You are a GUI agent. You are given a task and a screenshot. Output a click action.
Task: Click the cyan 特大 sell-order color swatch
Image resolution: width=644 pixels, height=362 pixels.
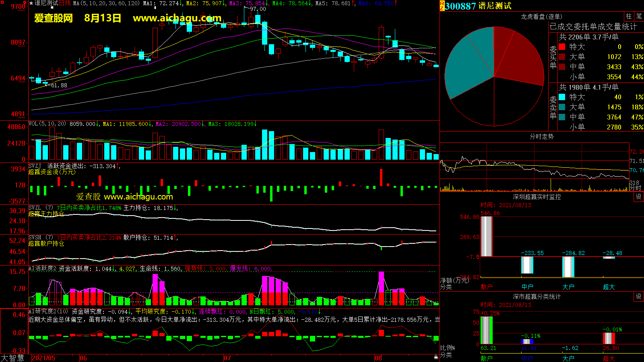pyautogui.click(x=562, y=97)
